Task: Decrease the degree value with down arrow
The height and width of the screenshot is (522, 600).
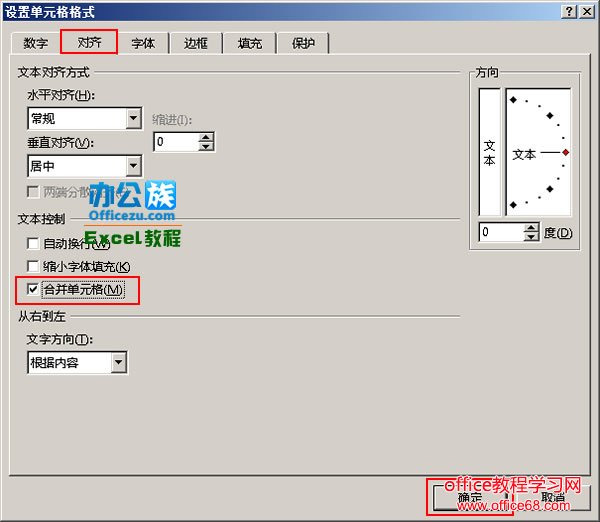Action: click(531, 237)
